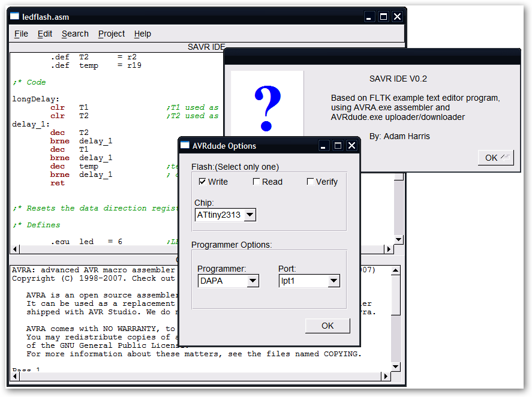Click OK in the SAVR IDE about dialog
532x397 pixels.
495,158
